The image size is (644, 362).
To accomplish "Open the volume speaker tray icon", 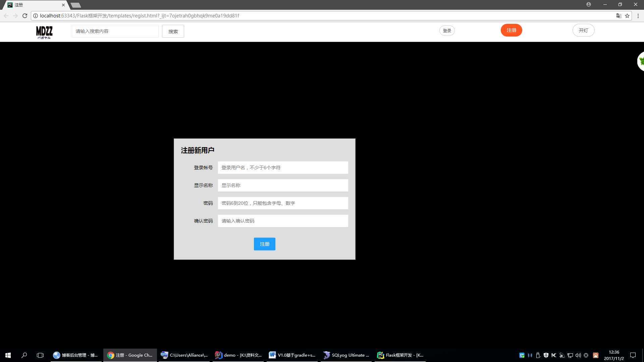I will [578, 355].
